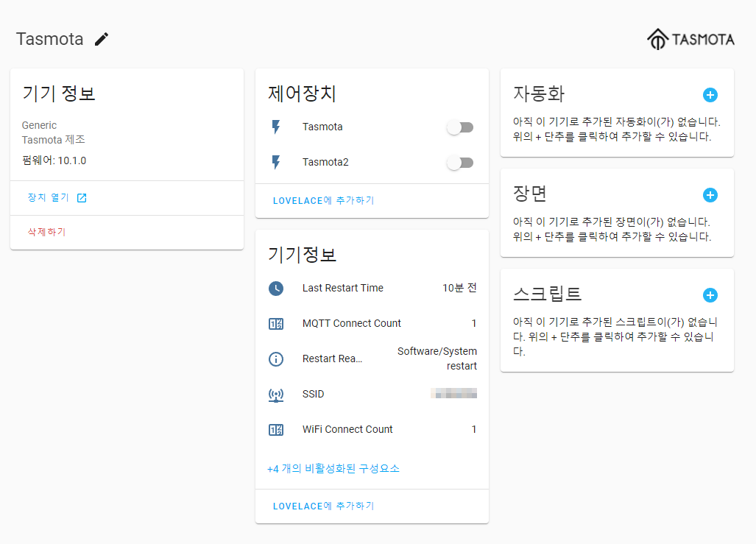756x544 pixels.
Task: Click LOVELACE에 추가하기 in the 제어장치 card
Action: coord(323,201)
